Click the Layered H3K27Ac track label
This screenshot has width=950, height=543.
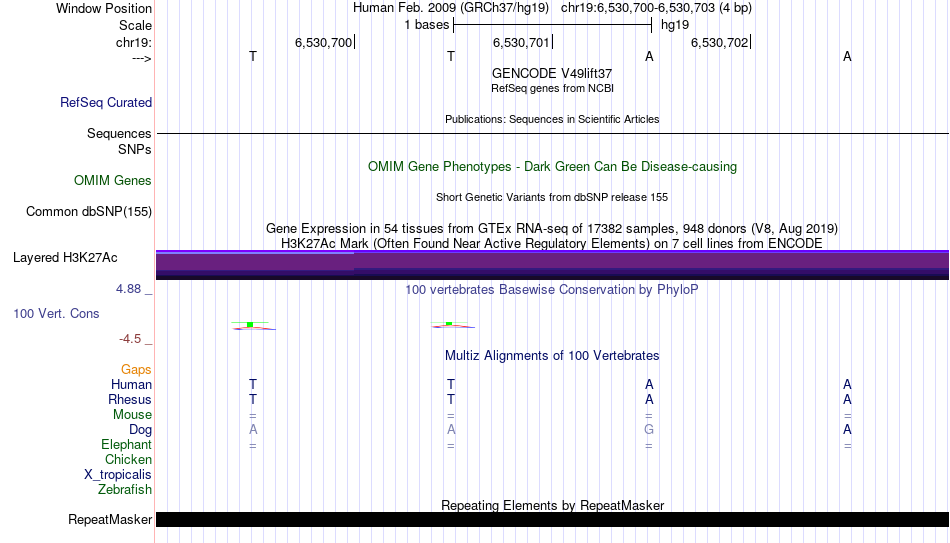(x=65, y=258)
